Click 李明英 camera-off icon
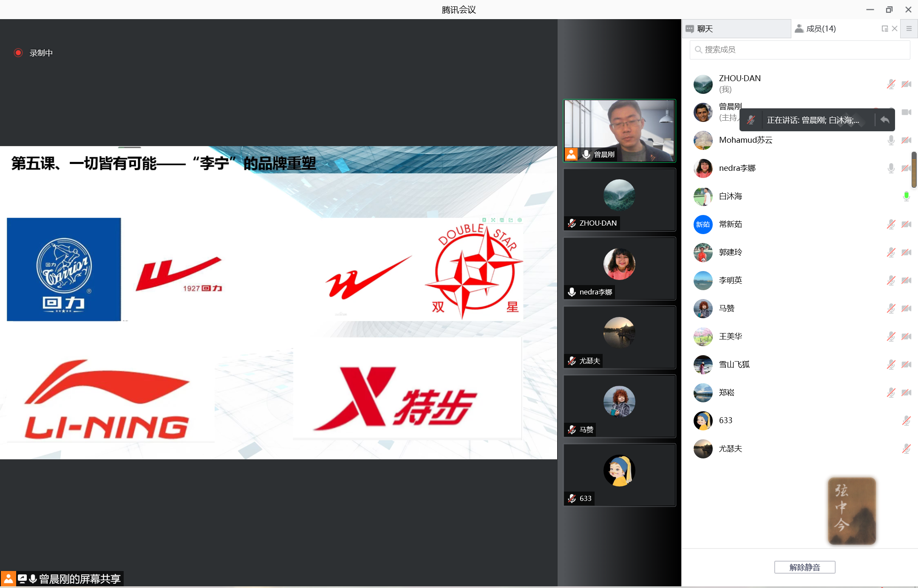 coord(907,280)
